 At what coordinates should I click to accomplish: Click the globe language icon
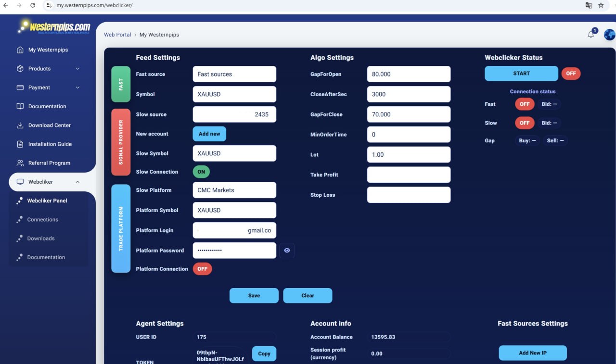click(x=609, y=35)
